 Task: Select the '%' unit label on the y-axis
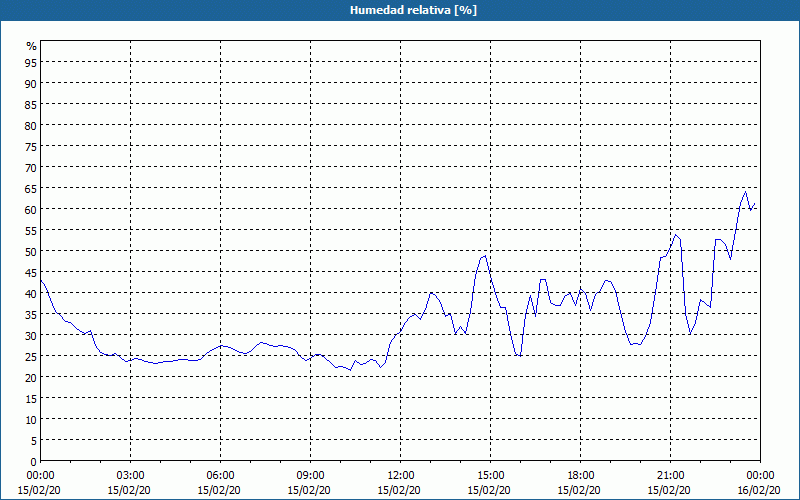tap(32, 46)
